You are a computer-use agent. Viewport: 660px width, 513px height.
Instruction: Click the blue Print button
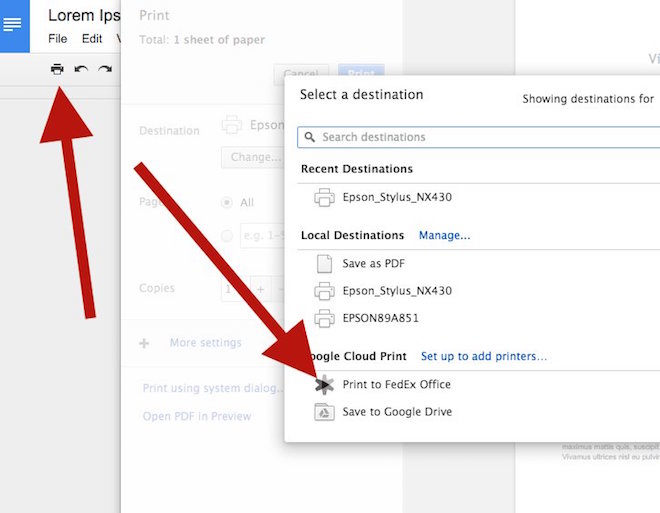point(361,71)
